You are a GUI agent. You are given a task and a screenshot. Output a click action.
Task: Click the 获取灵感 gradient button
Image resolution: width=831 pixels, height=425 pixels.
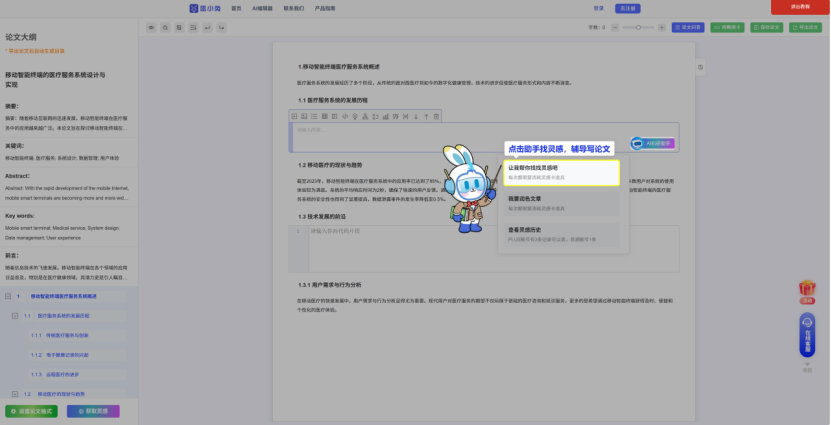click(93, 411)
